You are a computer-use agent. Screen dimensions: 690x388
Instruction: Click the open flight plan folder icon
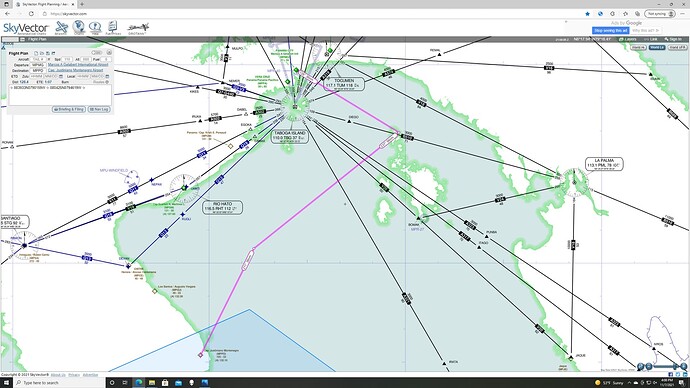click(42, 53)
